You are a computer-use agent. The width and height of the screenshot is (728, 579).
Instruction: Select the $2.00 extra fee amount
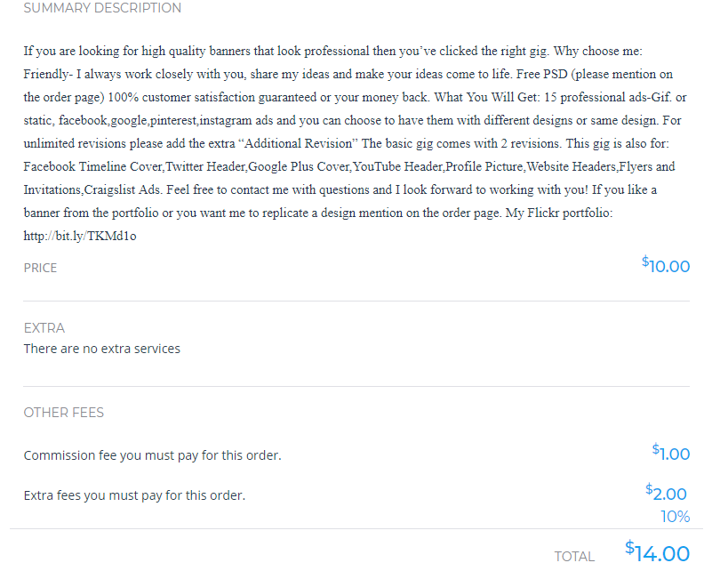667,494
